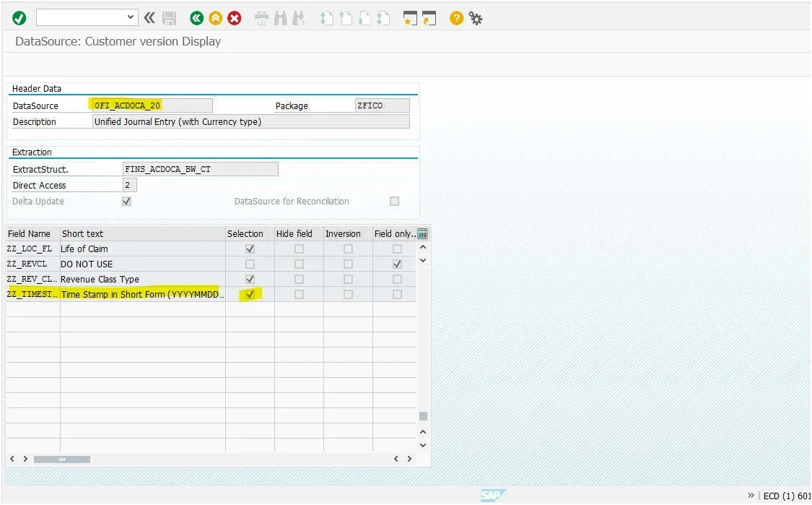
Task: Click the Hide field column header
Action: coord(299,234)
